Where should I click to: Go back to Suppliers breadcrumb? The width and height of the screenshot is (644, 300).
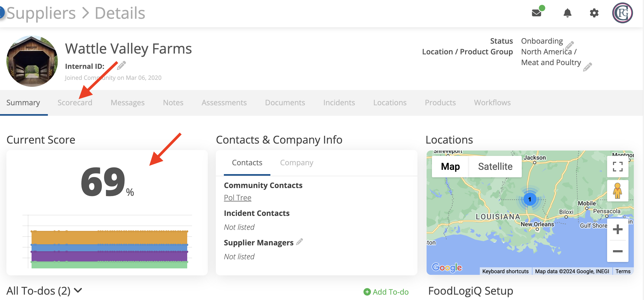[41, 13]
